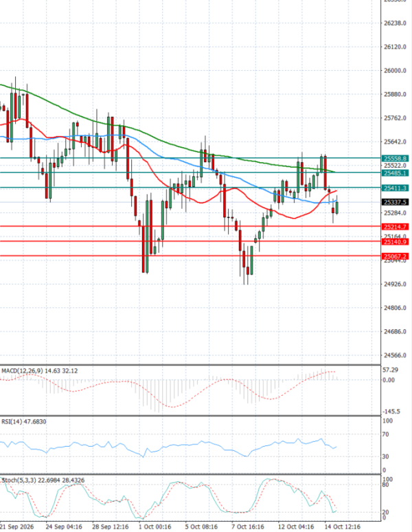Click the 1 Oct 00:16 time marker

coord(155,527)
